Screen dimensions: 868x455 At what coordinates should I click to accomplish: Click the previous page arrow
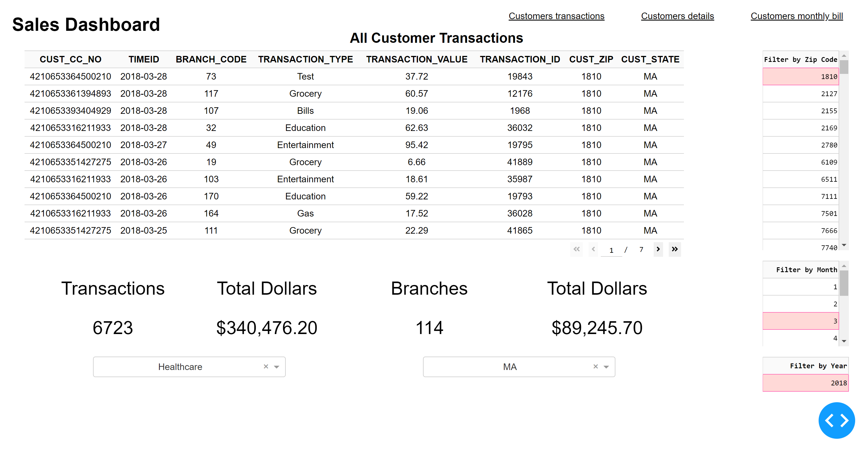tap(593, 250)
